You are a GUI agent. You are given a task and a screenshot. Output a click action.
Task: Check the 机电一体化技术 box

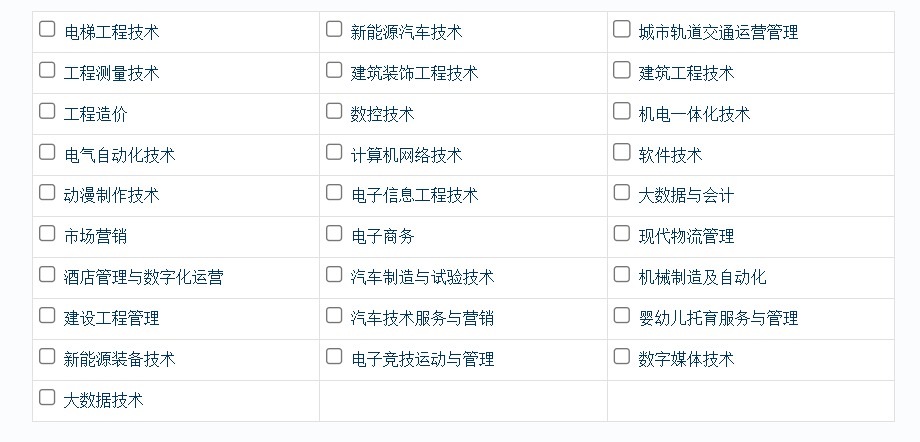[x=621, y=111]
